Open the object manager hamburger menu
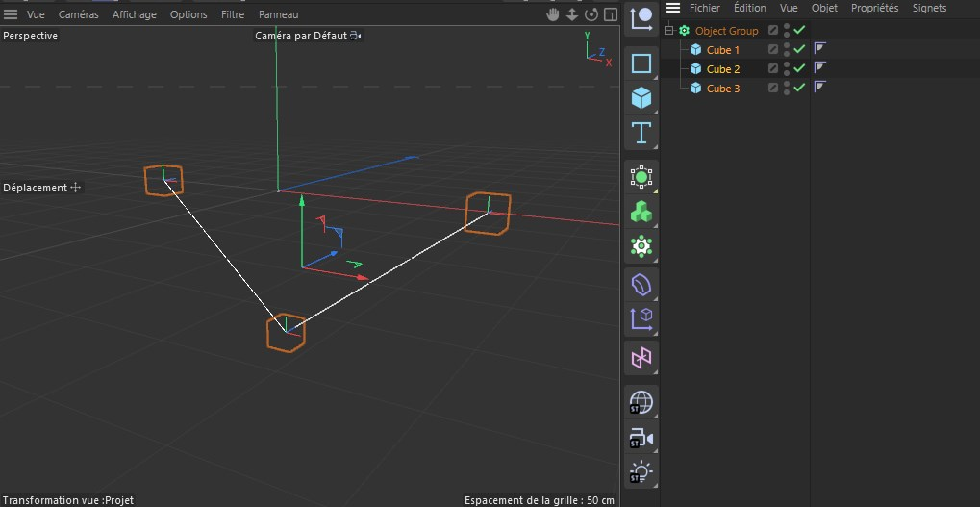Image resolution: width=980 pixels, height=507 pixels. pos(673,8)
